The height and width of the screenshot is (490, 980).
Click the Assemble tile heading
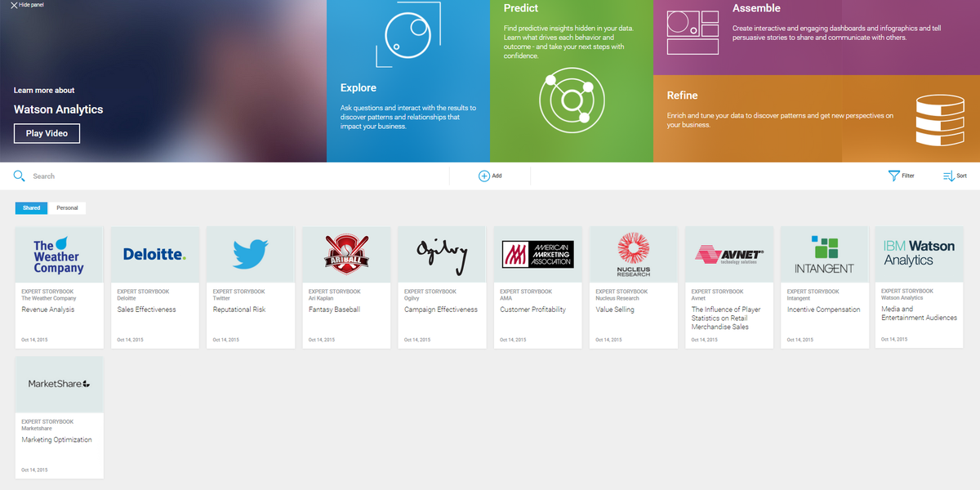click(756, 8)
